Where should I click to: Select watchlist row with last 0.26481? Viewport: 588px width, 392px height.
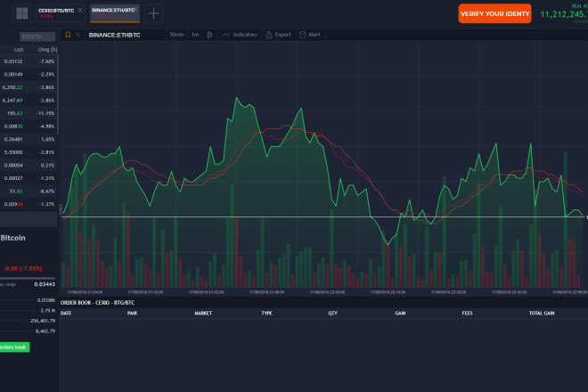coord(29,139)
